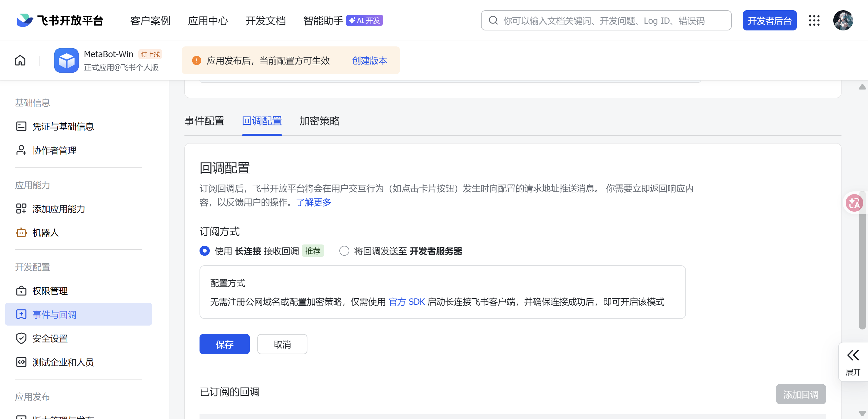Click the user profile avatar
The image size is (868, 419).
tap(843, 20)
